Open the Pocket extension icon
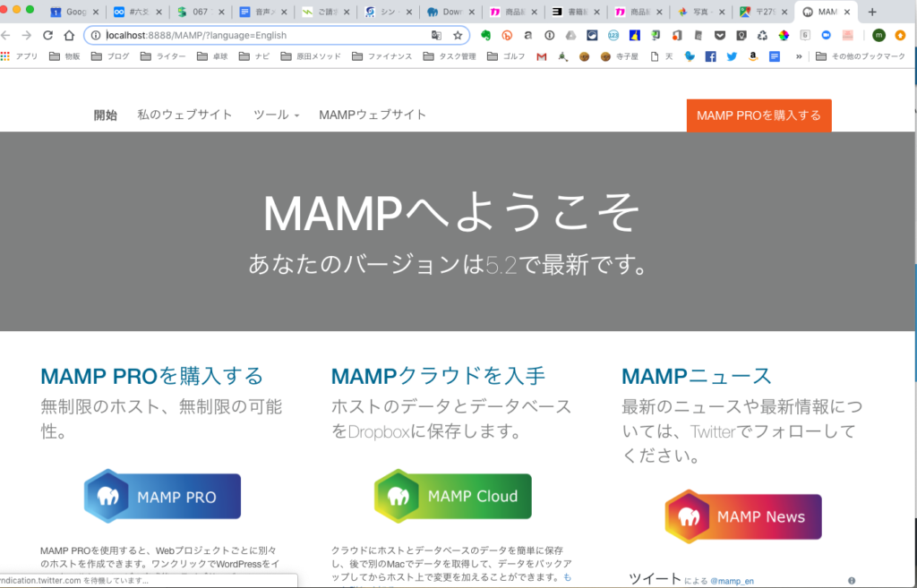Viewport: 917px width, 588px height. coord(720,35)
